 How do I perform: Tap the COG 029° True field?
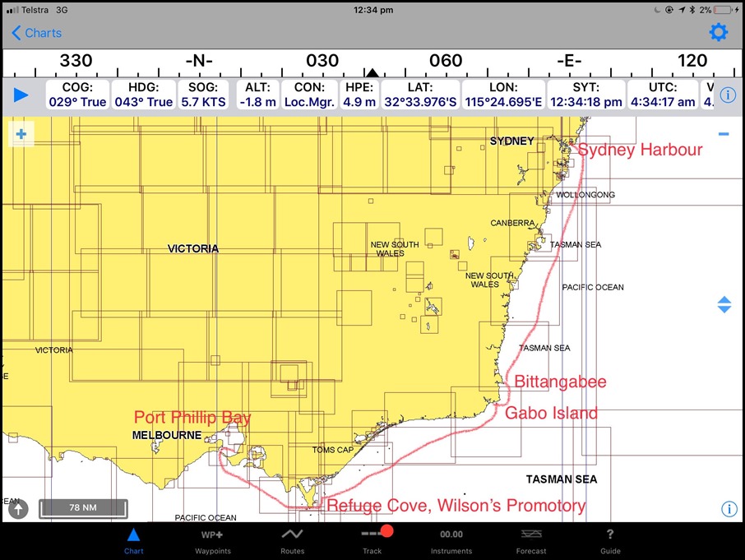77,95
